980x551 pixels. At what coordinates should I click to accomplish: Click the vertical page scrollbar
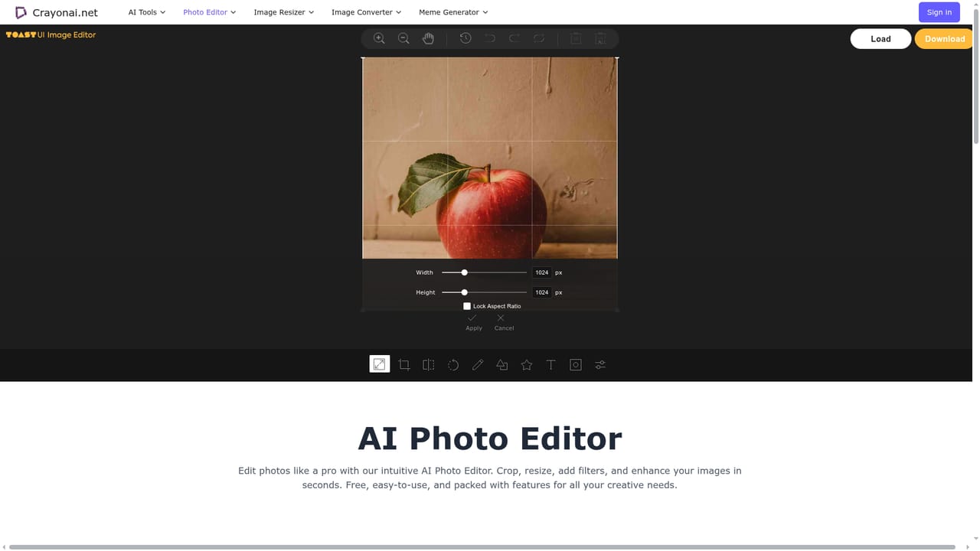tap(975, 75)
